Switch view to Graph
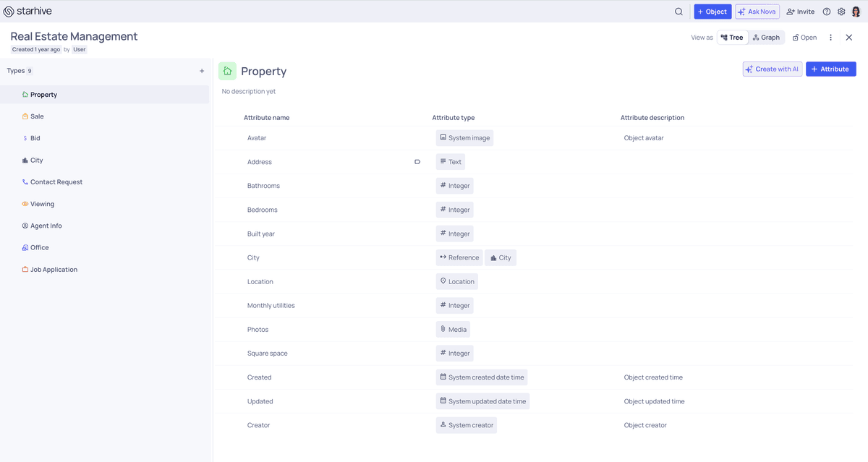 [766, 37]
